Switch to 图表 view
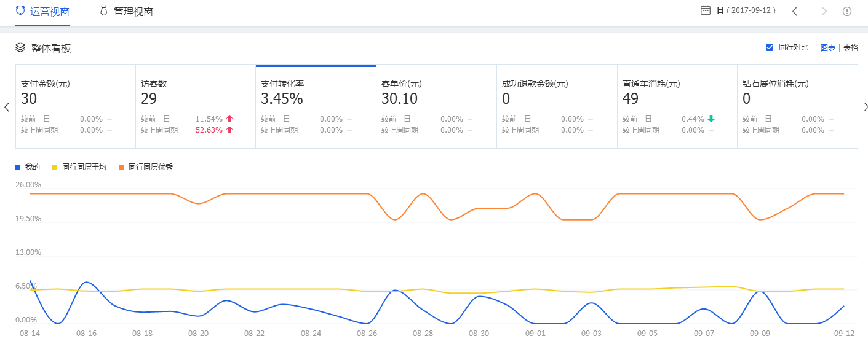Viewport: 868px width, 344px height. (x=828, y=48)
